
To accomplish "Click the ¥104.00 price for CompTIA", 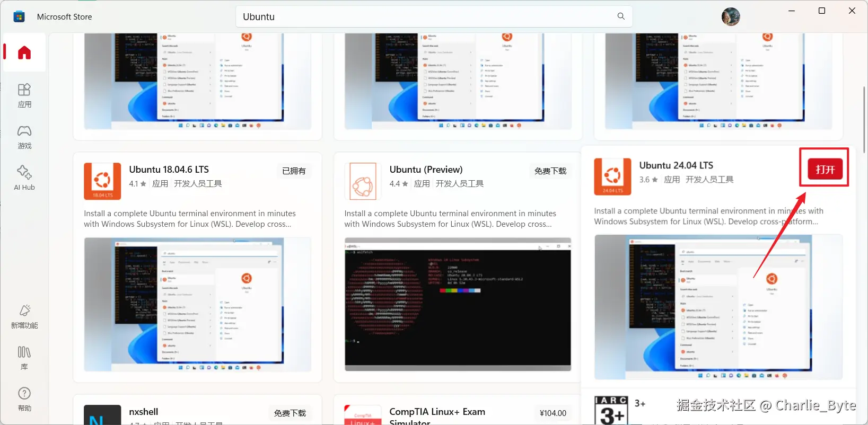I will pos(553,413).
